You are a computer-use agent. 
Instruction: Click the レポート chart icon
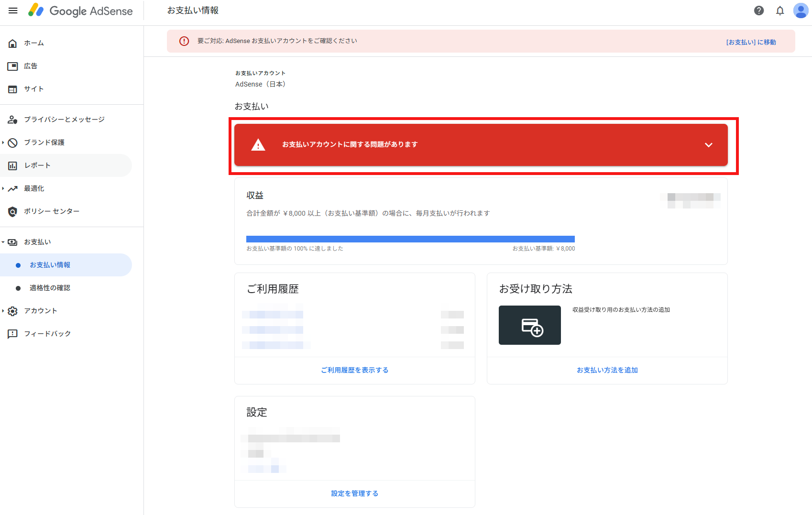(x=13, y=165)
